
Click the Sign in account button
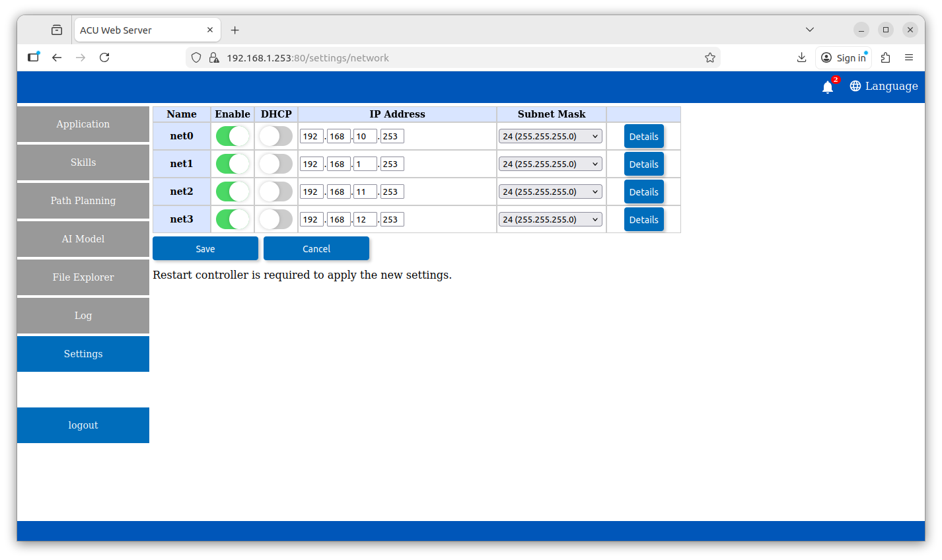[844, 57]
